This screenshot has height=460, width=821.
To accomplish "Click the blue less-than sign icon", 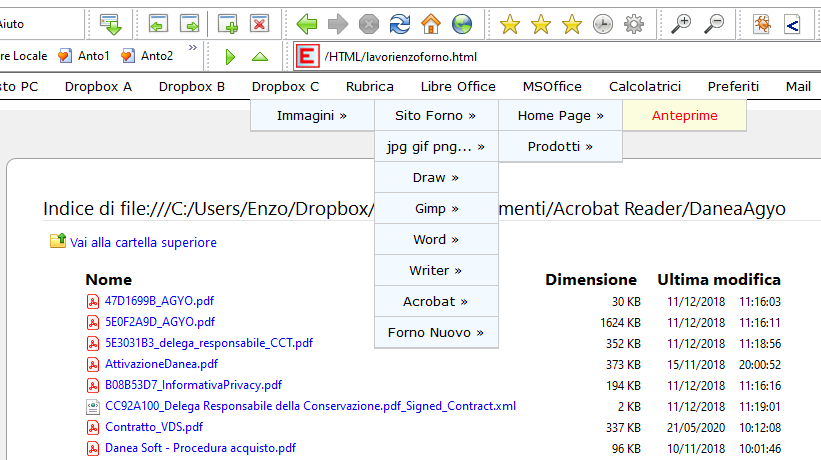I will pyautogui.click(x=793, y=24).
